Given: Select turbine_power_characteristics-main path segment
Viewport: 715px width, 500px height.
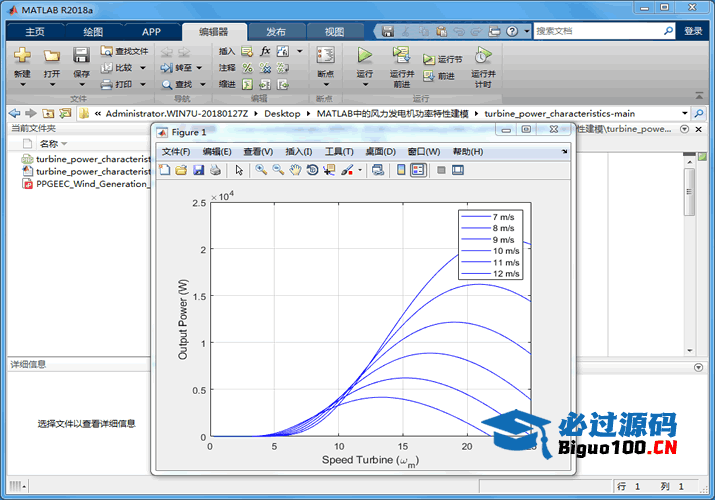Looking at the screenshot, I should coord(560,113).
